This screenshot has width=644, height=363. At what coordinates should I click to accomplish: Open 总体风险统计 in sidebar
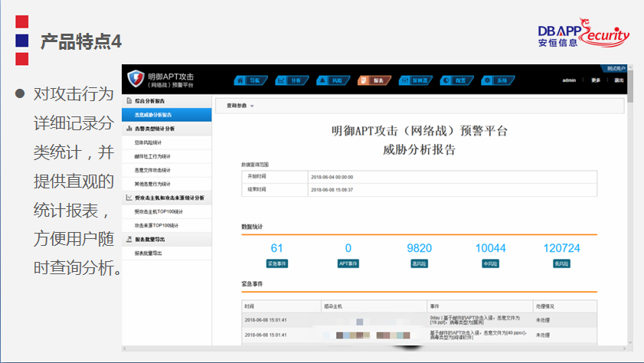tap(167, 142)
